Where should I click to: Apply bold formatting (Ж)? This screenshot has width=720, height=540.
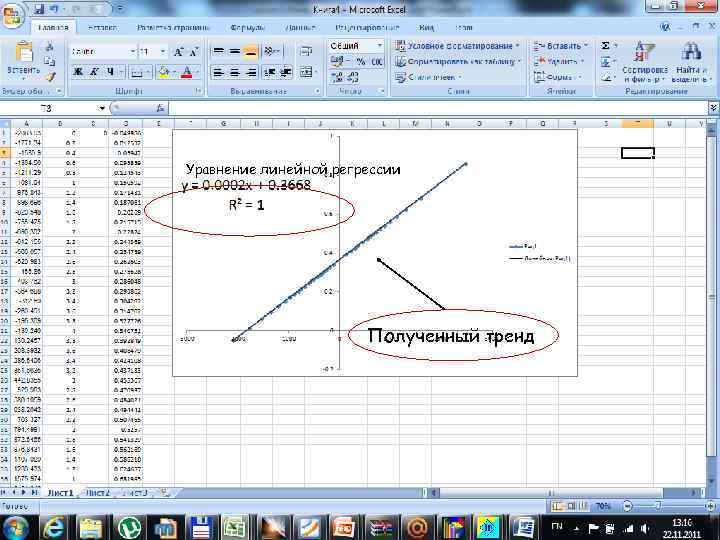(79, 72)
